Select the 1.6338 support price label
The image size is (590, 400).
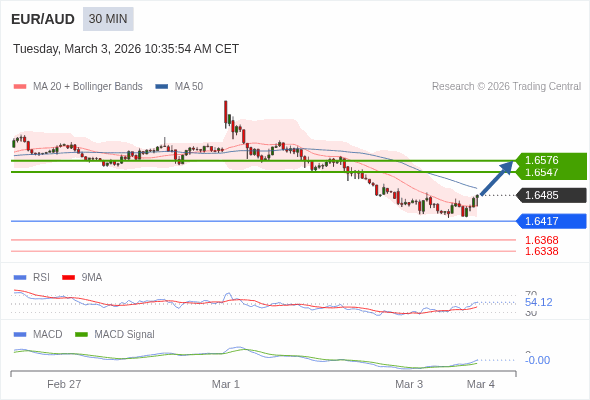coord(541,251)
